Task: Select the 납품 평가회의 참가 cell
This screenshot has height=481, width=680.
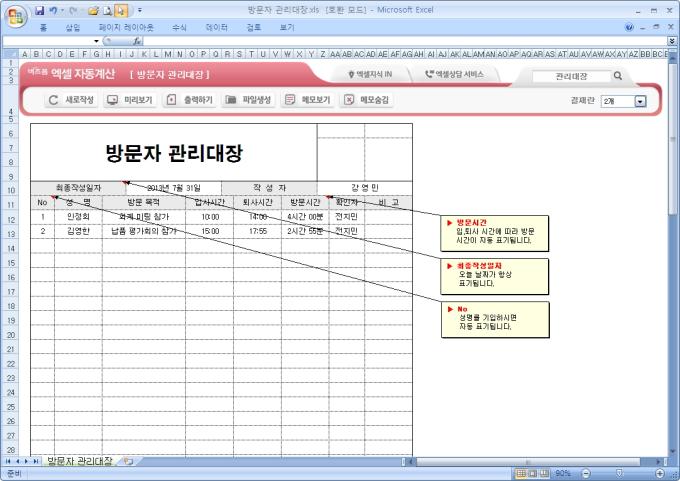Action: coord(144,231)
